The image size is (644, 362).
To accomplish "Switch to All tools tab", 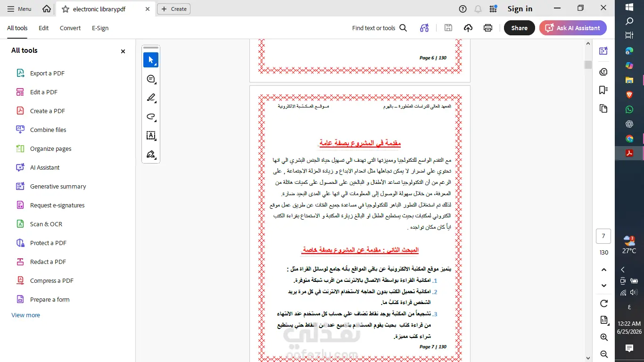I will (17, 28).
